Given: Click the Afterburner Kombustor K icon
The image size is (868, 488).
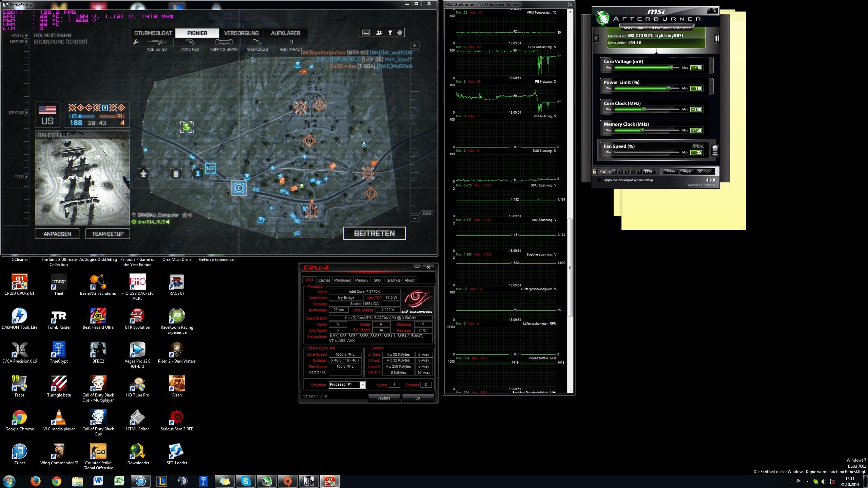Looking at the screenshot, I should click(x=596, y=38).
